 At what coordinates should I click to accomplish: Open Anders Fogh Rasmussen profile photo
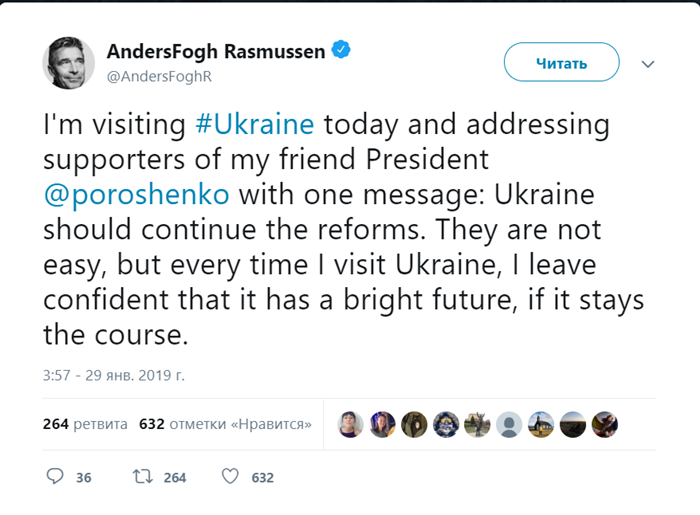tap(68, 63)
